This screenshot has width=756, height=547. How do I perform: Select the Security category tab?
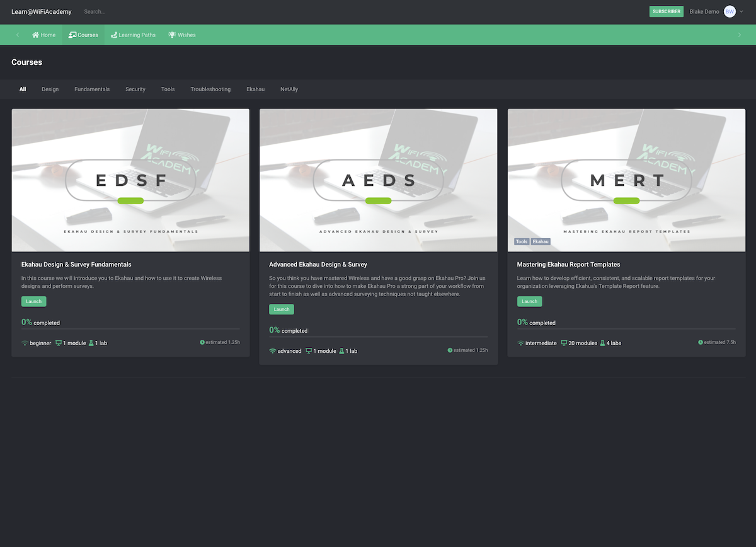(x=135, y=89)
